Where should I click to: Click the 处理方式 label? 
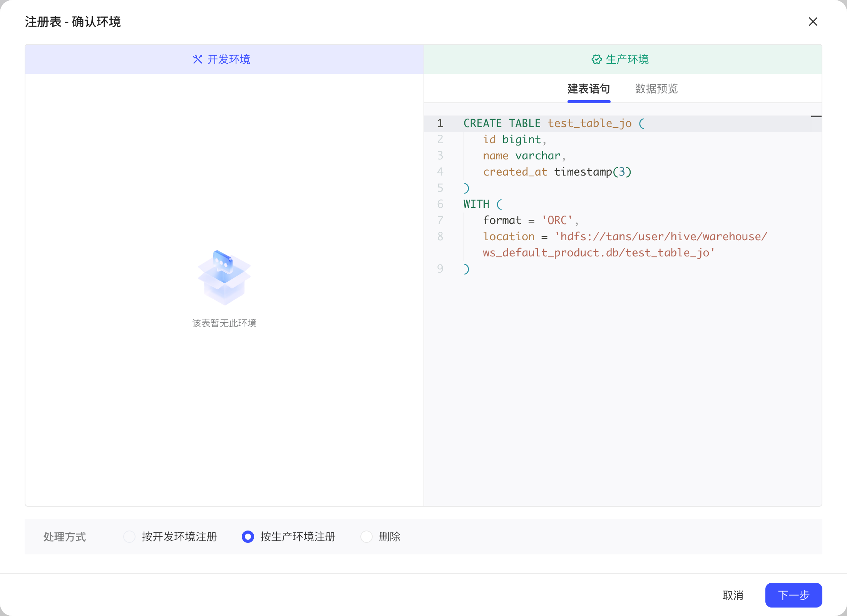65,537
